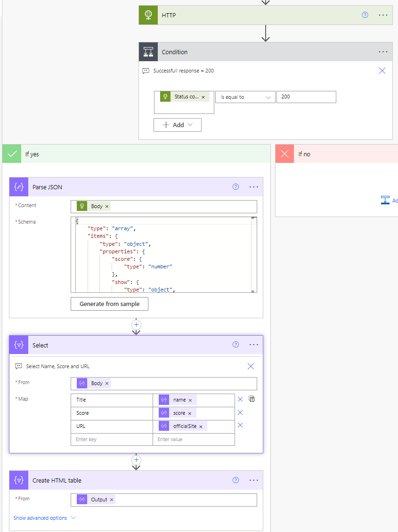This screenshot has width=398, height=532.
Task: Click the Parse JSON curly-braces icon
Action: tap(18, 187)
